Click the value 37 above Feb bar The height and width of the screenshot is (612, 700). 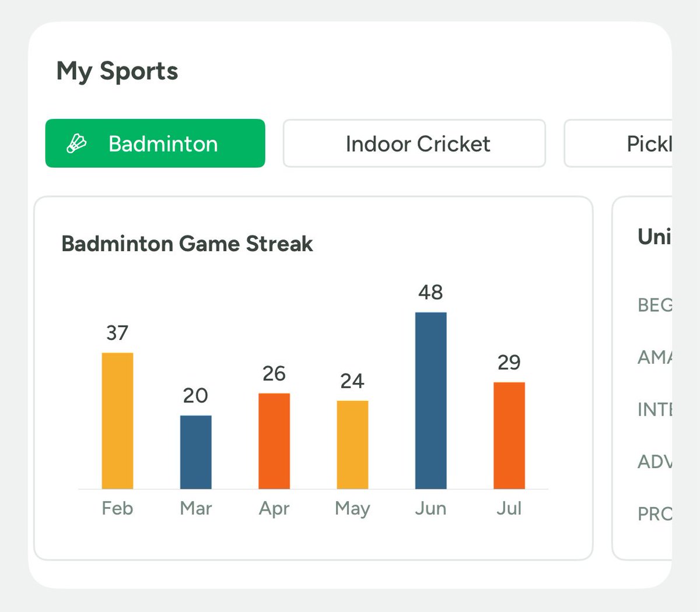117,333
